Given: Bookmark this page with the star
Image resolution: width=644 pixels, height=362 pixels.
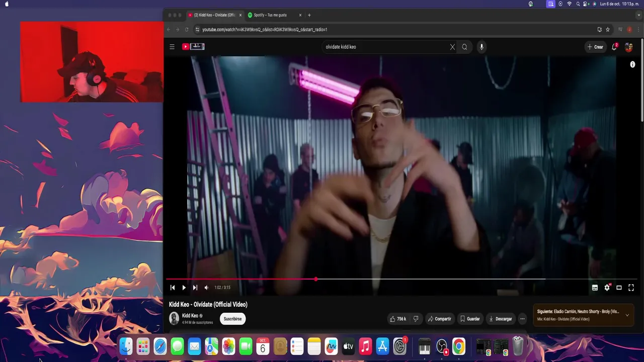Looking at the screenshot, I should click(x=608, y=30).
